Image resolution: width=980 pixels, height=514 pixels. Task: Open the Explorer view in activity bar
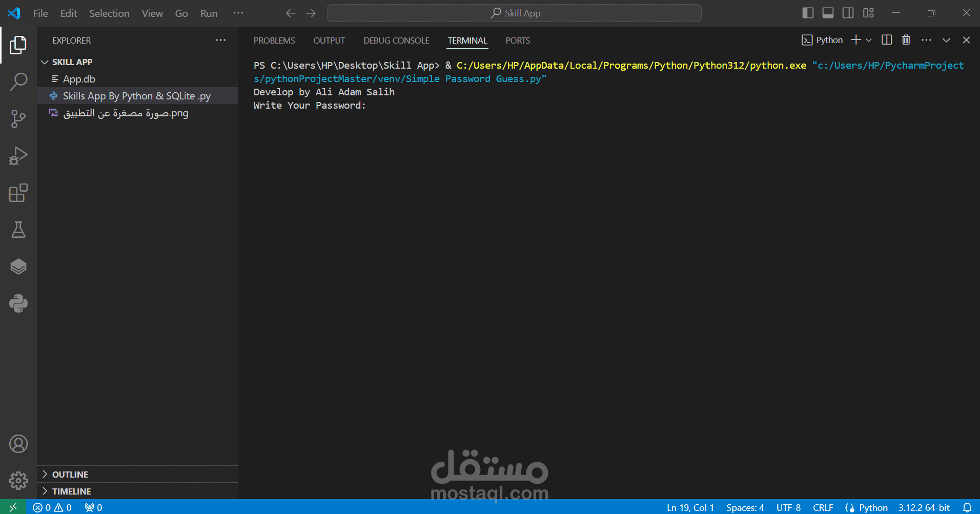pos(18,45)
